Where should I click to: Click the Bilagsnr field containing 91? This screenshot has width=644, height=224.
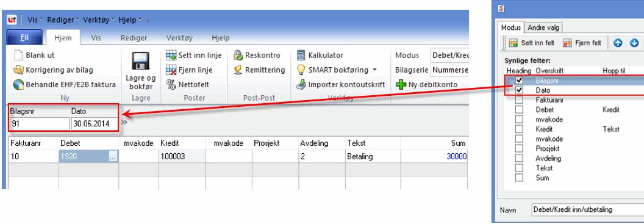(40, 124)
